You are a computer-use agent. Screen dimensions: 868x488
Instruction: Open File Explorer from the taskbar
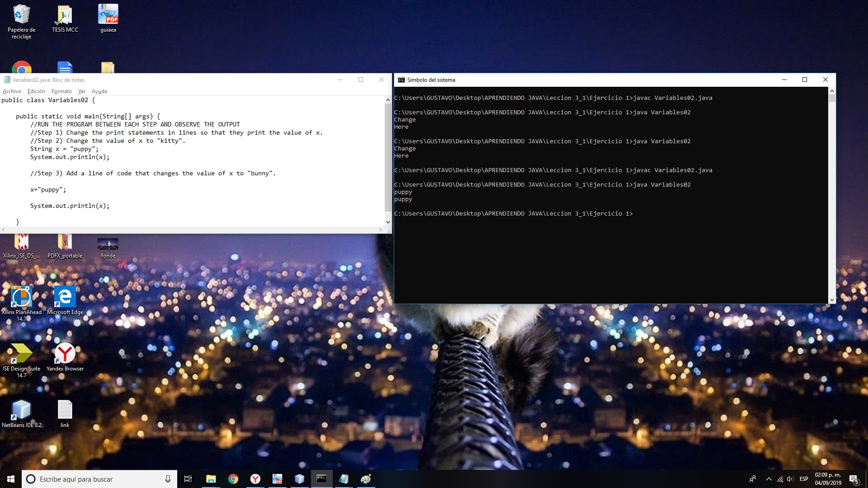[211, 479]
